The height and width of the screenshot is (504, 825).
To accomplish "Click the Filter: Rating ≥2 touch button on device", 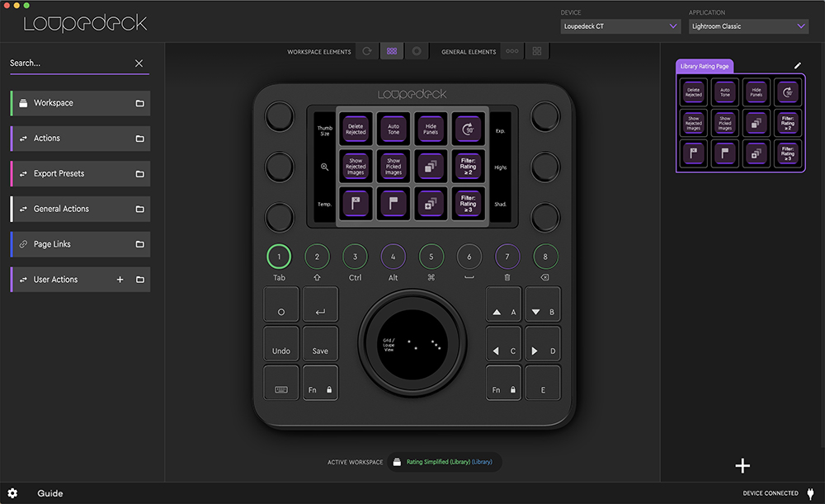I will [x=468, y=167].
